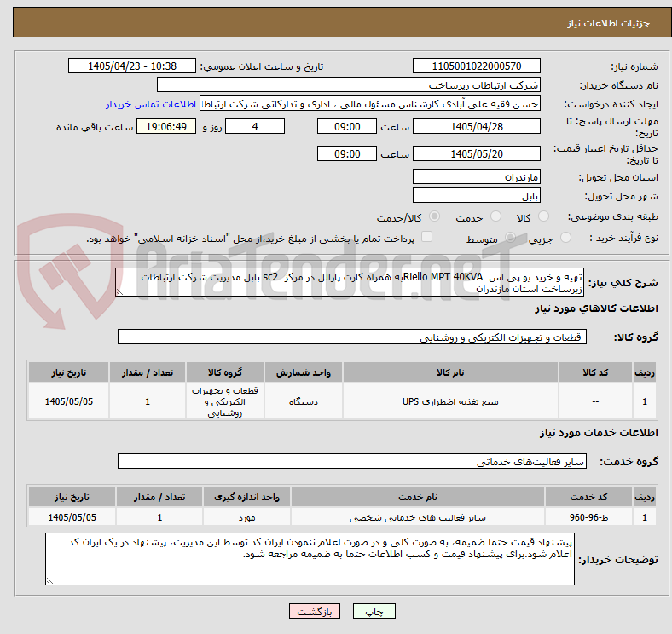Click the واحد شمارش column header
Screen dimensions: 672x634
(304, 372)
